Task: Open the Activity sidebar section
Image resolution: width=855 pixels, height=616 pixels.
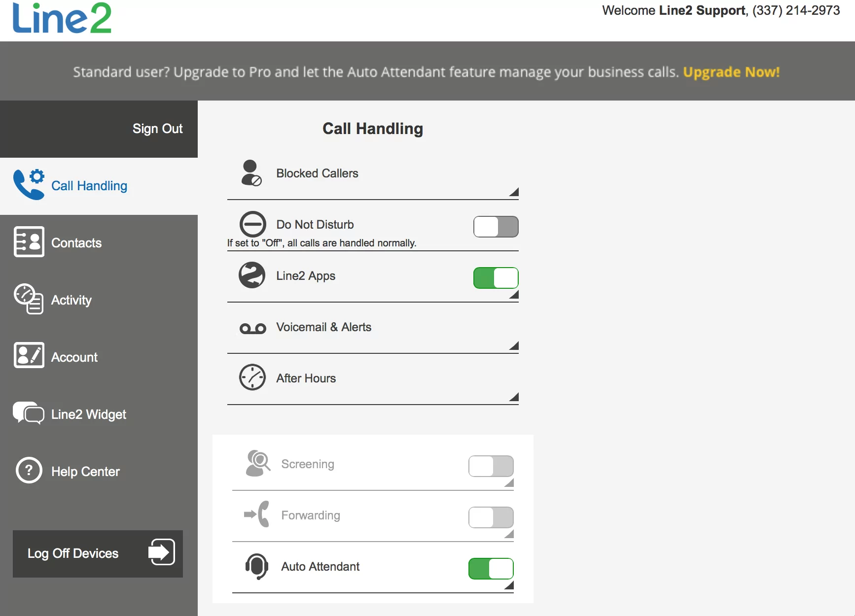Action: click(x=99, y=300)
